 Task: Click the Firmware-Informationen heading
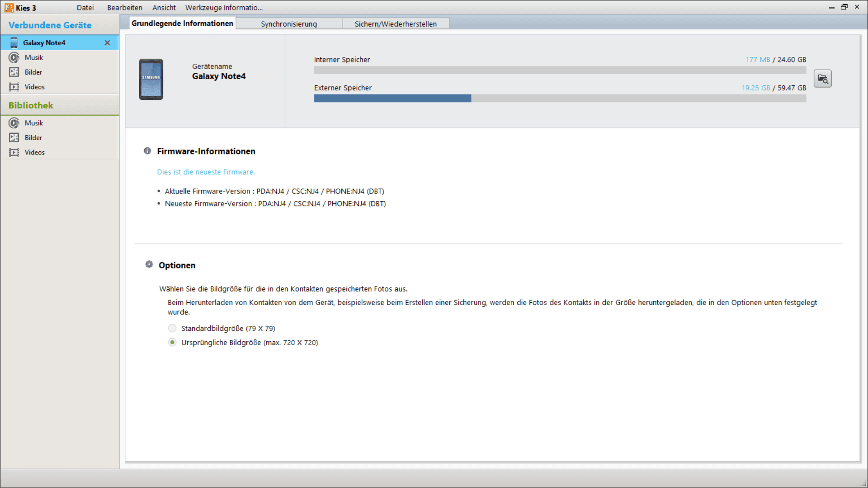click(x=206, y=151)
